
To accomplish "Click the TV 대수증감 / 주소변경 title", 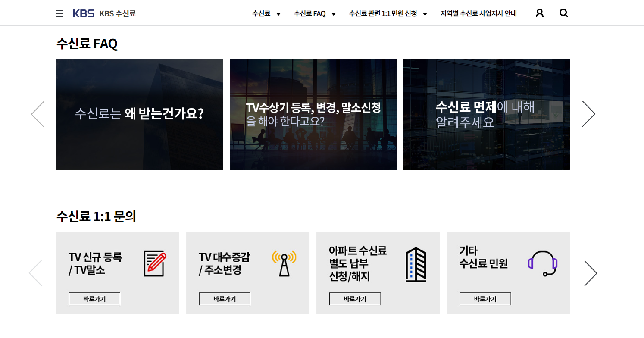I will pos(224,264).
